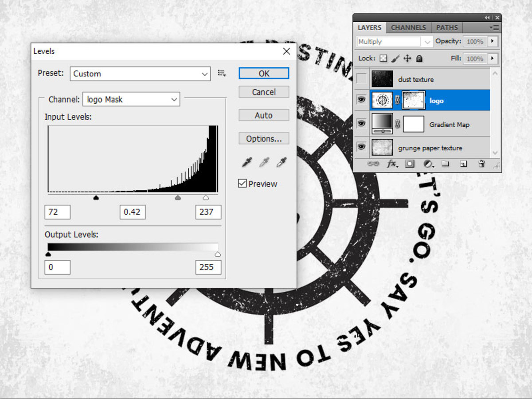The height and width of the screenshot is (399, 532).
Task: Click the Options button in Levels
Action: point(263,138)
